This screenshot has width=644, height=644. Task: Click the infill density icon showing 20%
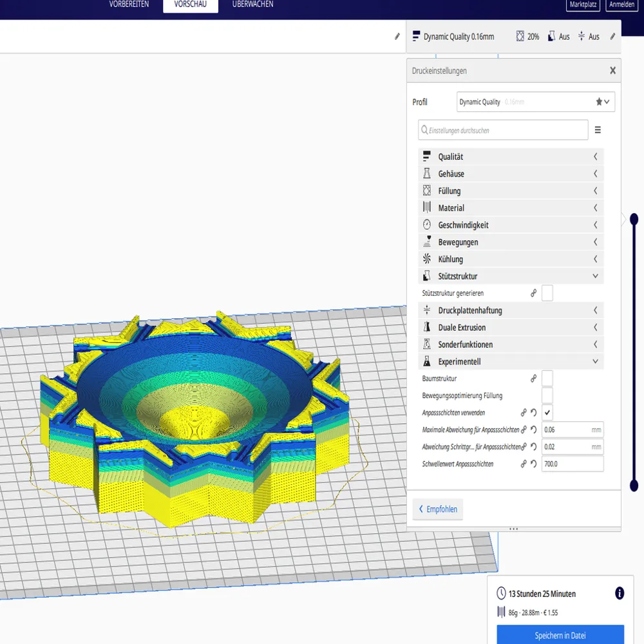(519, 36)
